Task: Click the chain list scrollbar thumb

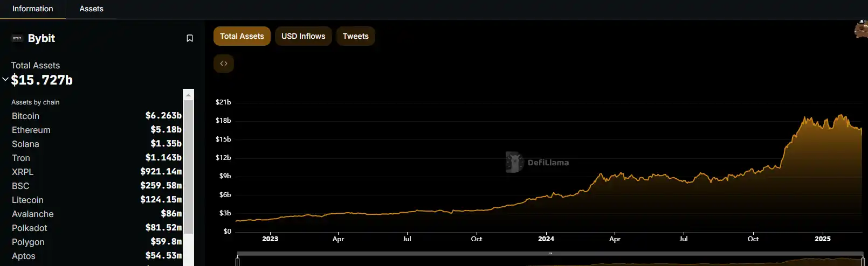Action: click(188, 178)
